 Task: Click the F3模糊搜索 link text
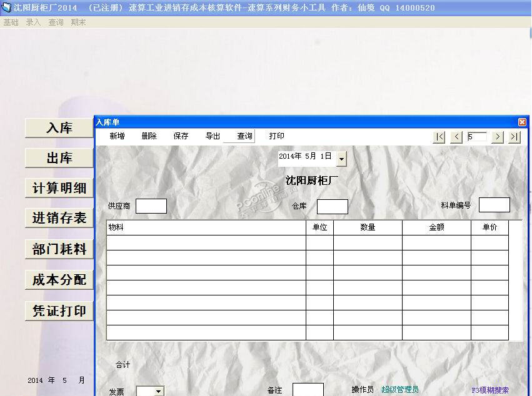(490, 390)
